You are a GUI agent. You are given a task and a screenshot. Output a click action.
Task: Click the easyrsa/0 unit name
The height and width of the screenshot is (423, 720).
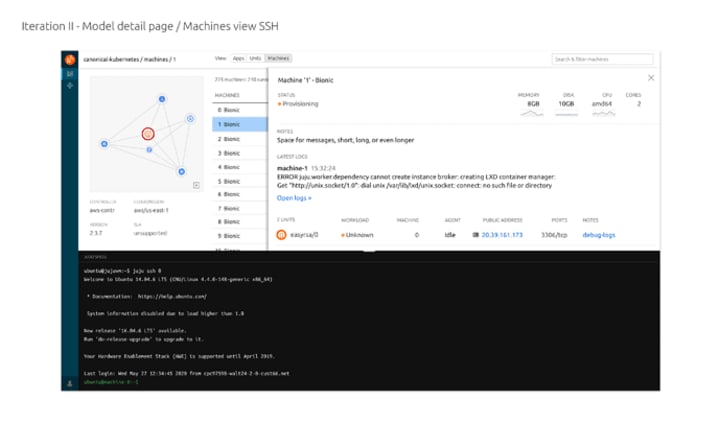point(304,235)
